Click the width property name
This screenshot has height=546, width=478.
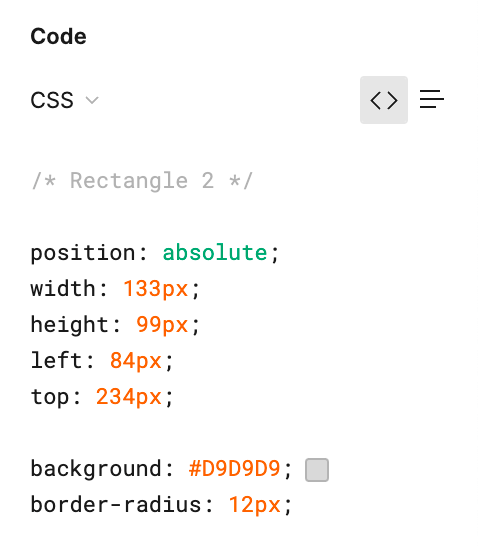(63, 289)
